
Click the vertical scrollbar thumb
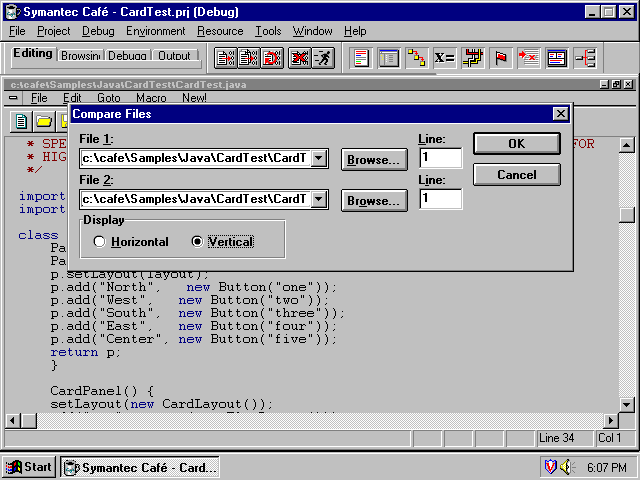tap(627, 215)
